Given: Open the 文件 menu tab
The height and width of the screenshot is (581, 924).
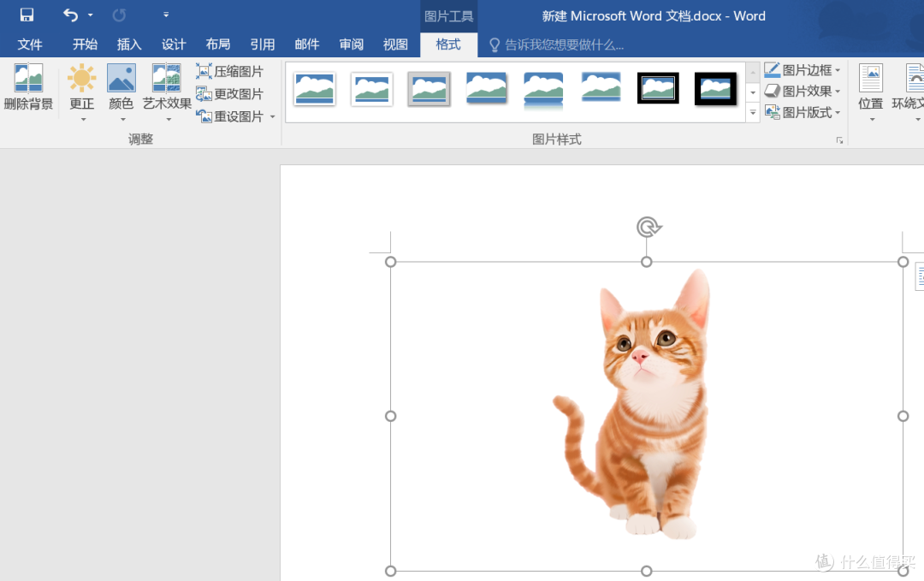Looking at the screenshot, I should [x=30, y=44].
